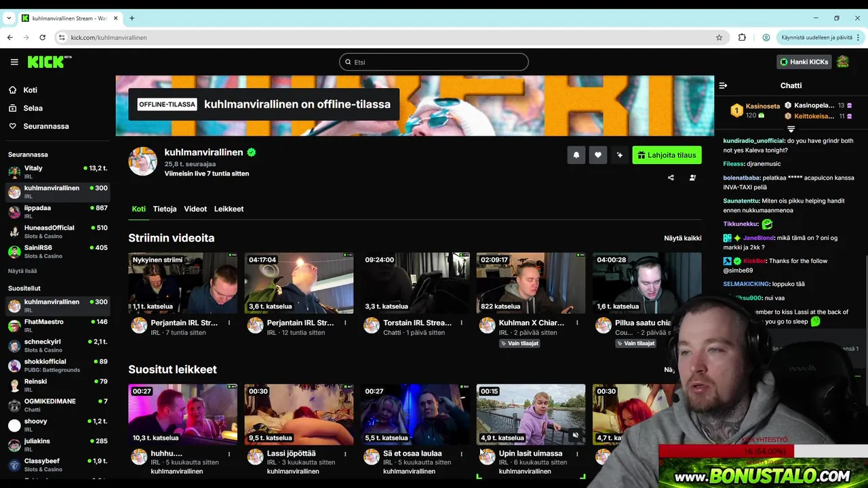Open options for Perjantain IRL 12 tuntia video
Viewport: 868px width, 488px height.
pyautogui.click(x=345, y=323)
